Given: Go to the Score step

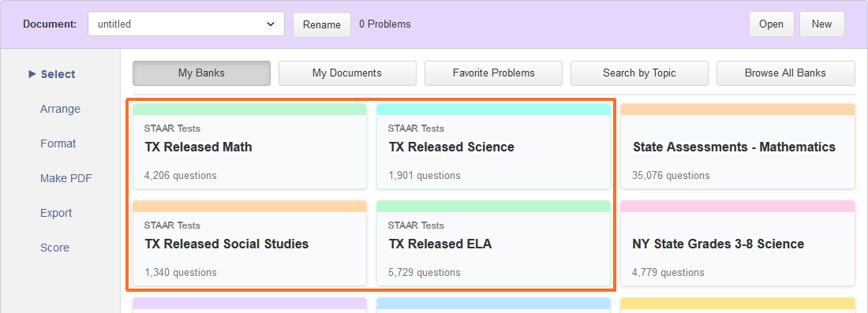Looking at the screenshot, I should [54, 248].
